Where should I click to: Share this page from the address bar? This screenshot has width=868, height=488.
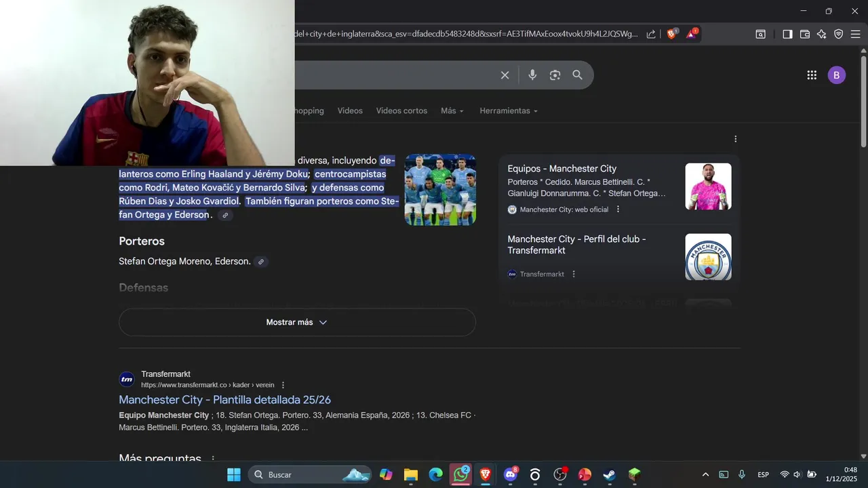click(x=651, y=34)
